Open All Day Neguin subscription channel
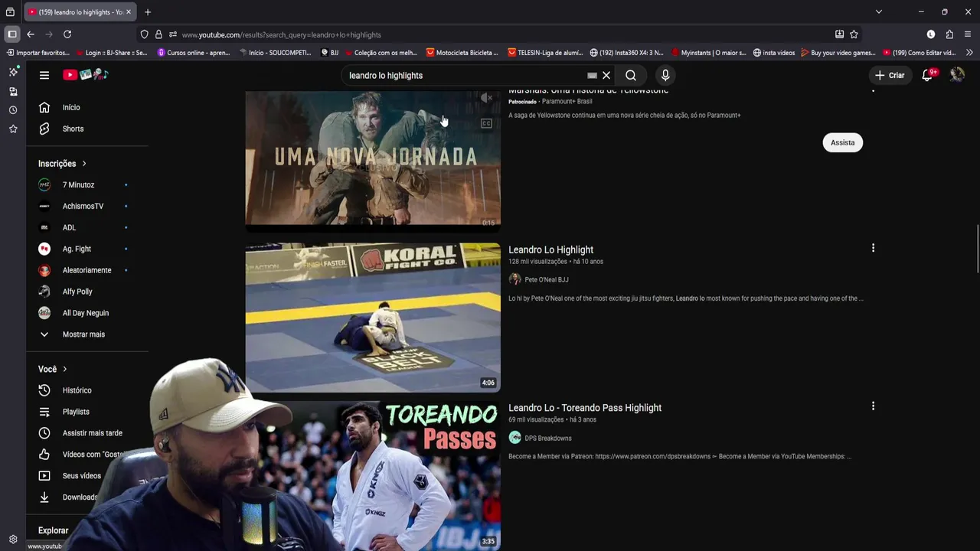 pos(87,313)
